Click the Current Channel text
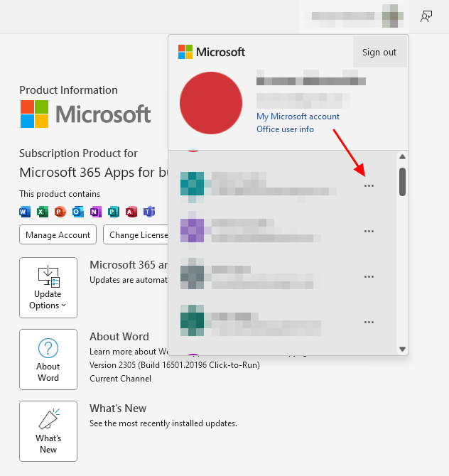Image resolution: width=449 pixels, height=476 pixels. pyautogui.click(x=120, y=379)
